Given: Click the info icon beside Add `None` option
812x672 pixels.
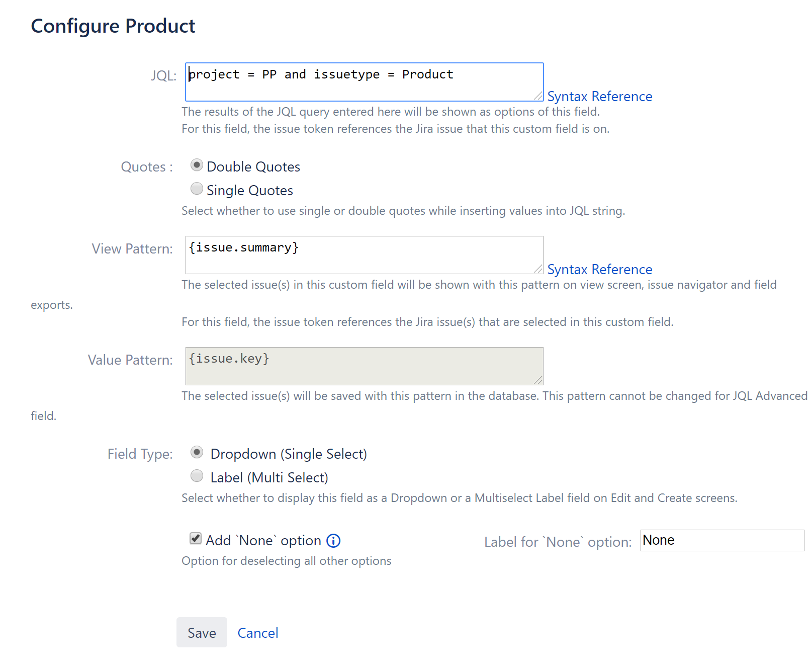Looking at the screenshot, I should (333, 540).
